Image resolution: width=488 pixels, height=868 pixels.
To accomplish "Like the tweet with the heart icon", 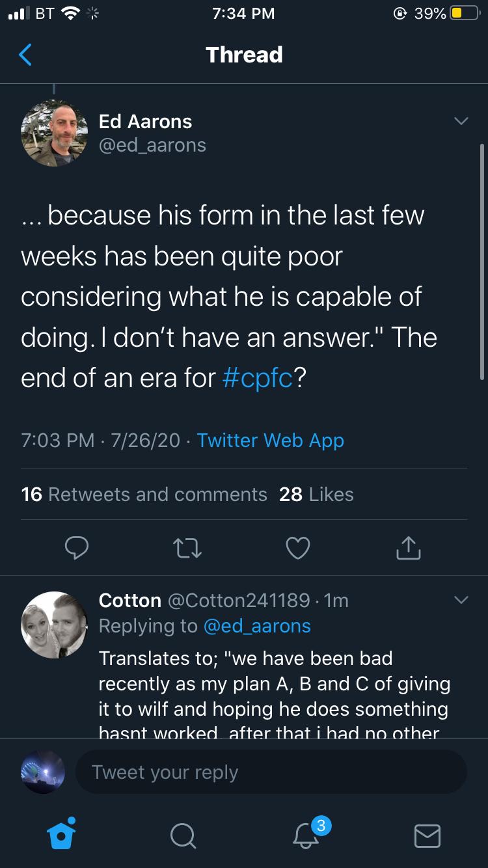I will (x=298, y=548).
